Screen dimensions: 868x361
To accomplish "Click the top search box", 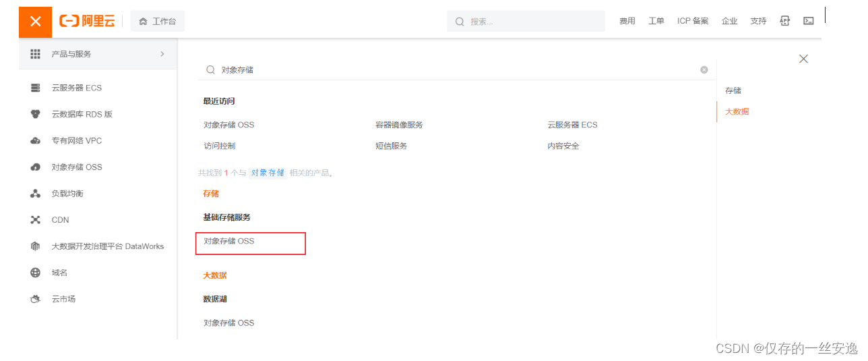I will click(x=526, y=22).
